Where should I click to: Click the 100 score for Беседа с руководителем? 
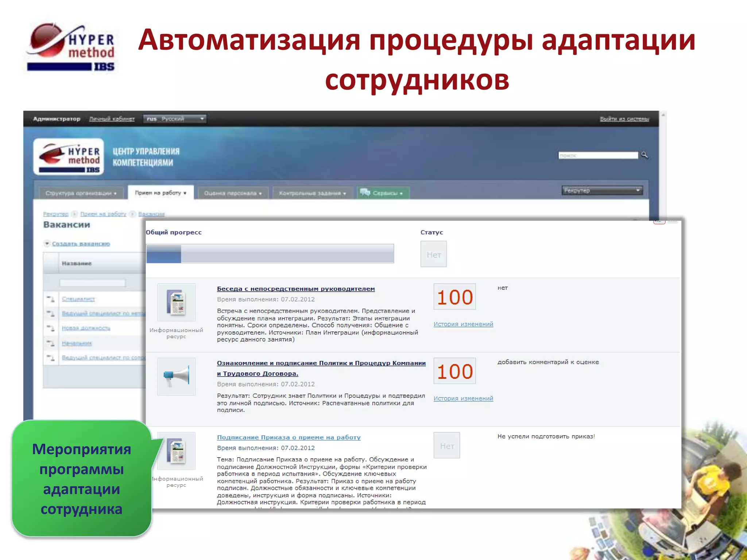455,297
